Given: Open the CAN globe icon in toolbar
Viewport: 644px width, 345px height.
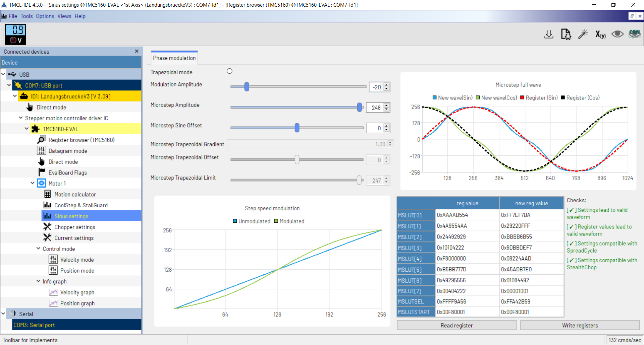Looking at the screenshot, I should coord(635,34).
